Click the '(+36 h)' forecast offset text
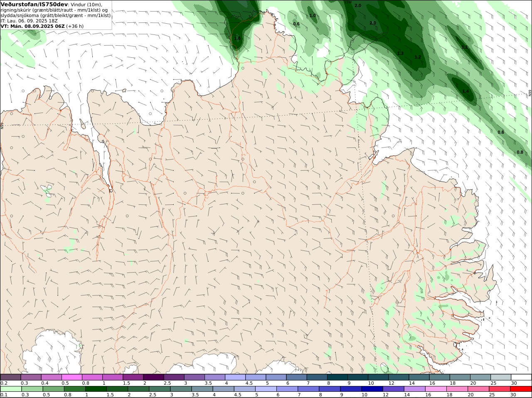 pyautogui.click(x=75, y=26)
